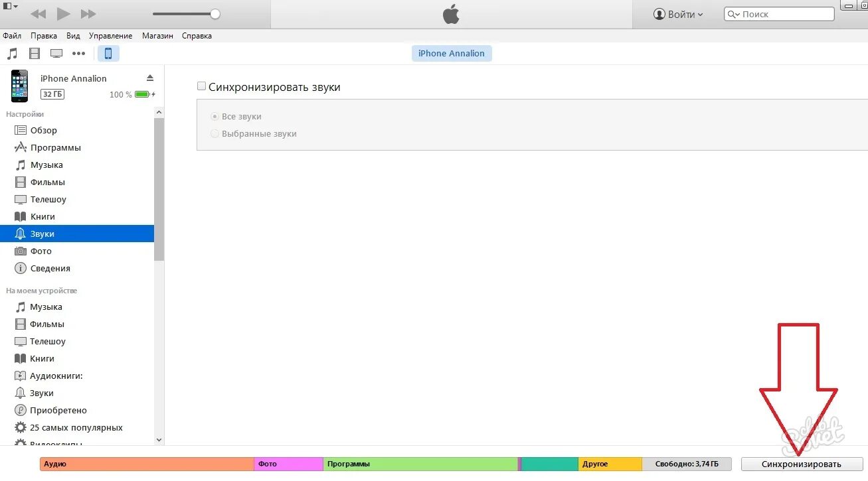This screenshot has height=481, width=868.
Task: Open search options magnifier dropdown
Action: 733,14
